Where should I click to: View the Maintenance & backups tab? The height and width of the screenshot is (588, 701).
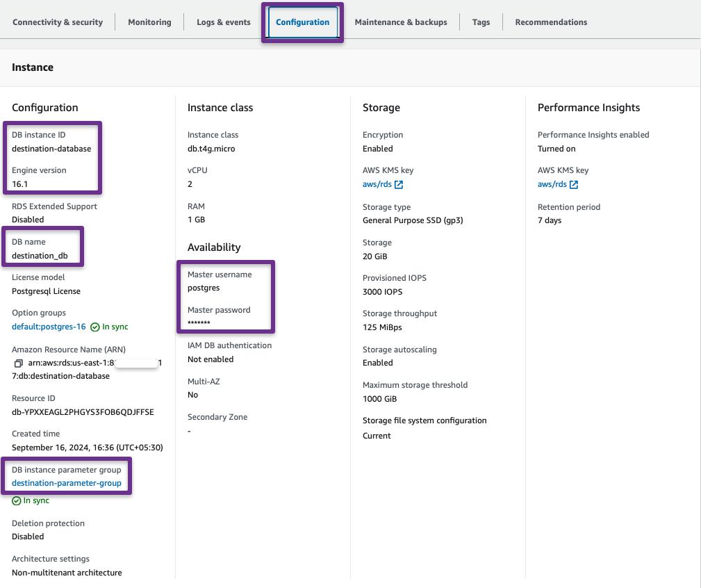tap(401, 22)
